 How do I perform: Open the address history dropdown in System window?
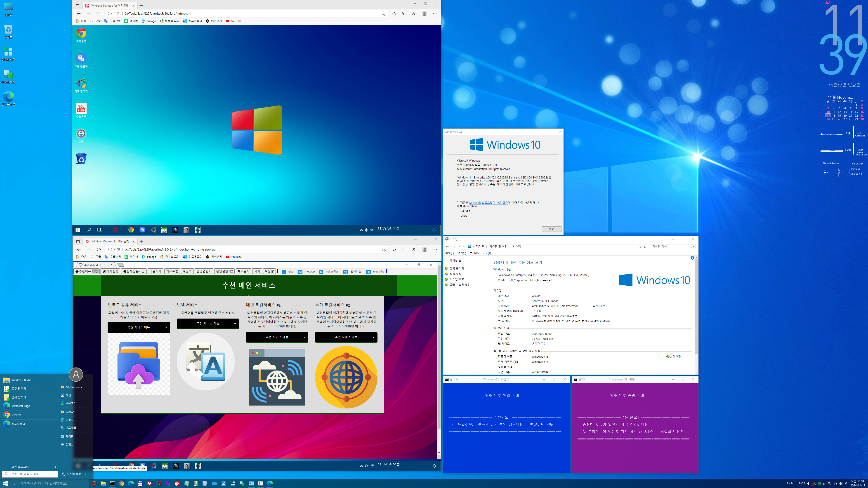click(640, 247)
